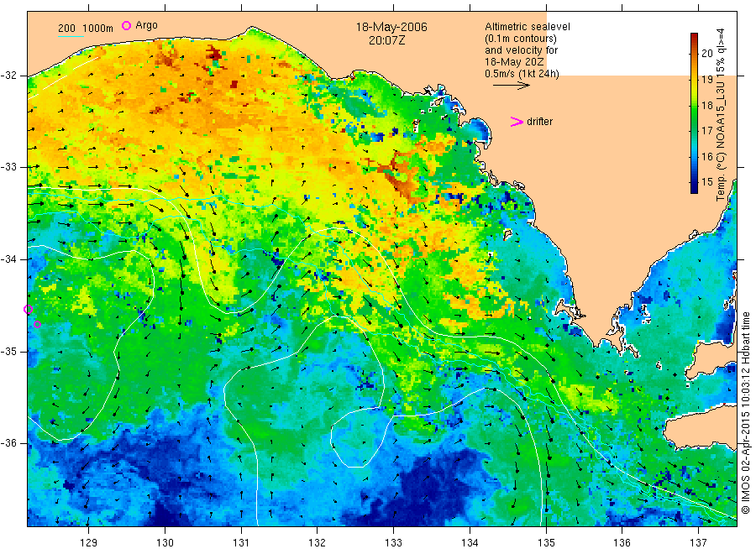Click the temperature color bar

tap(694, 113)
